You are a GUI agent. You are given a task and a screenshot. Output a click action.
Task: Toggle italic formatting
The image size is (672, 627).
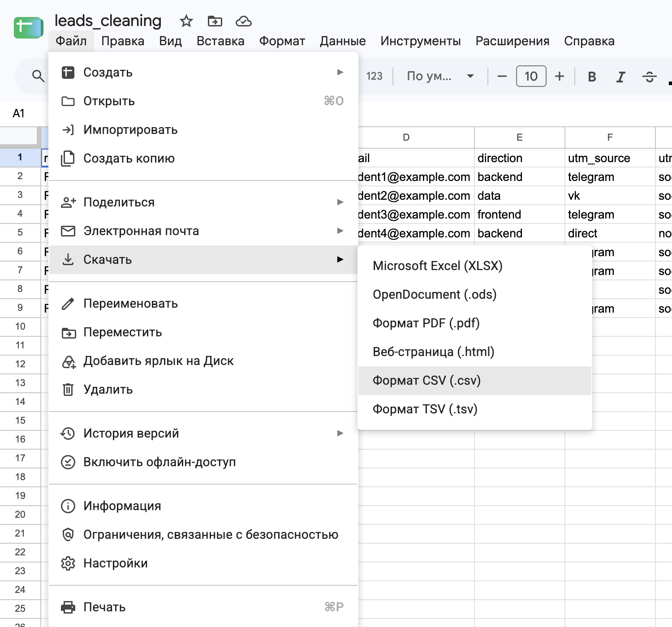point(620,77)
